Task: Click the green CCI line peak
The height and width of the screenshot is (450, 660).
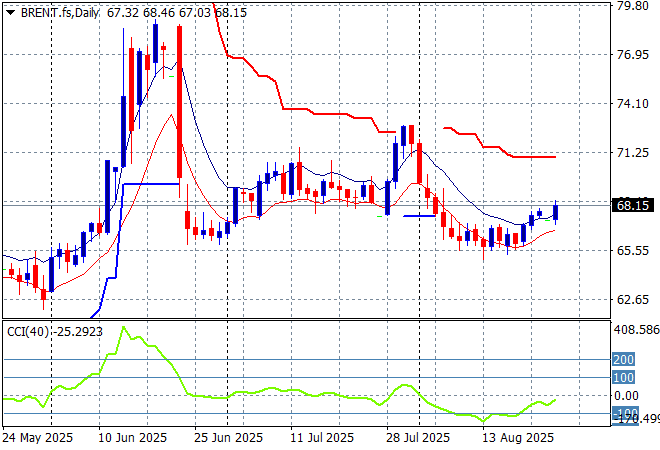Action: [124, 327]
